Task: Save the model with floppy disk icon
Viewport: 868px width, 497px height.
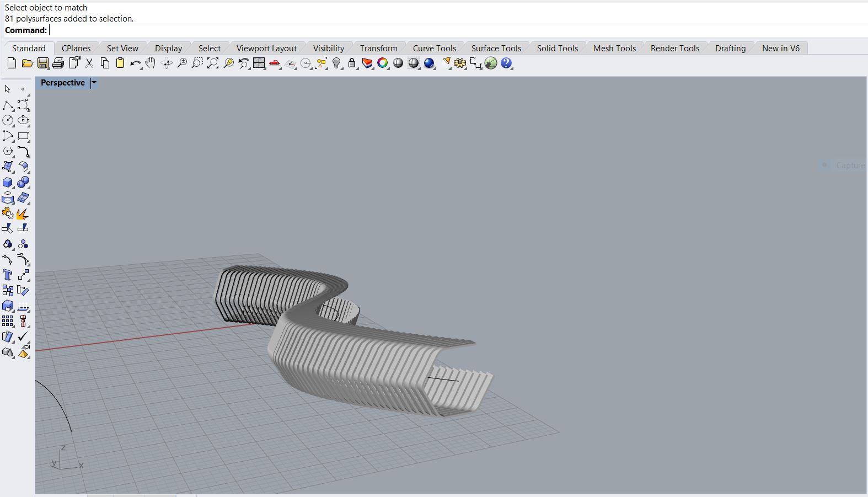Action: click(x=43, y=63)
